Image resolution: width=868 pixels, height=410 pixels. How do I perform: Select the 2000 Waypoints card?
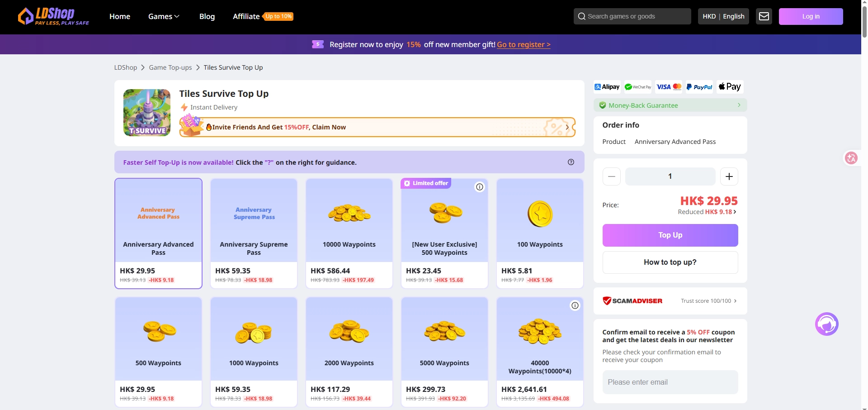coord(349,352)
